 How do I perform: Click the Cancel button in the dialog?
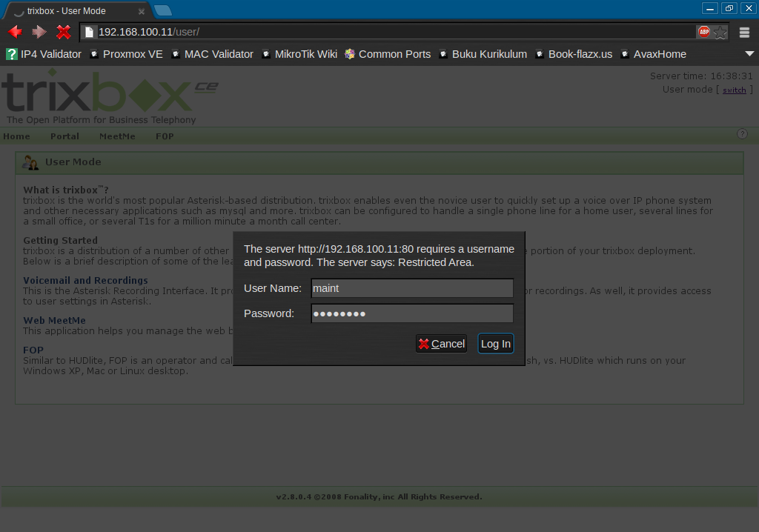point(441,344)
